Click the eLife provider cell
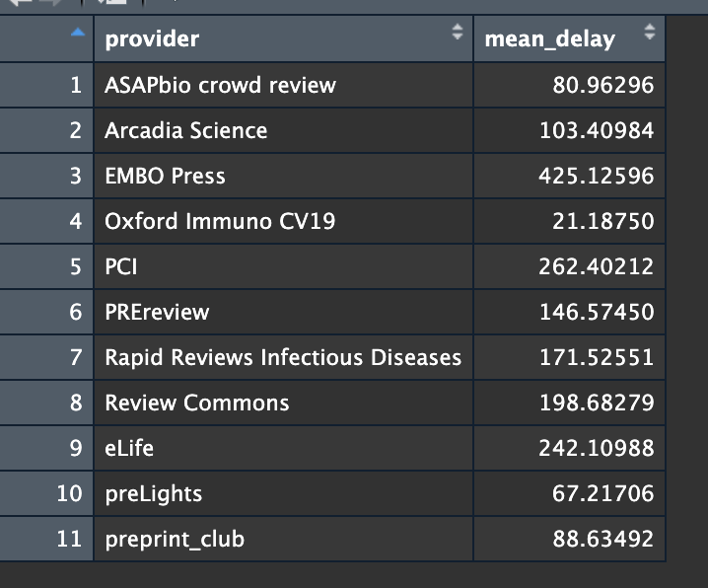The height and width of the screenshot is (588, 708). 129,448
